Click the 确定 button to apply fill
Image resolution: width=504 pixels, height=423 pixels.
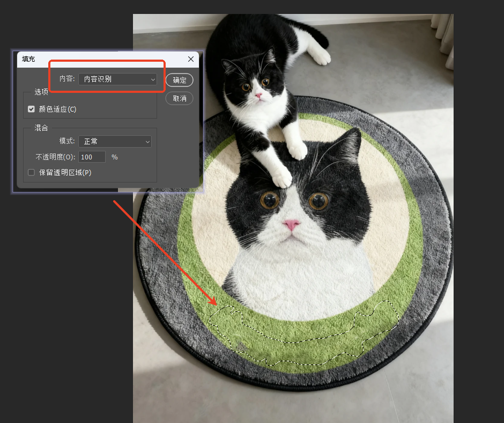tap(179, 80)
